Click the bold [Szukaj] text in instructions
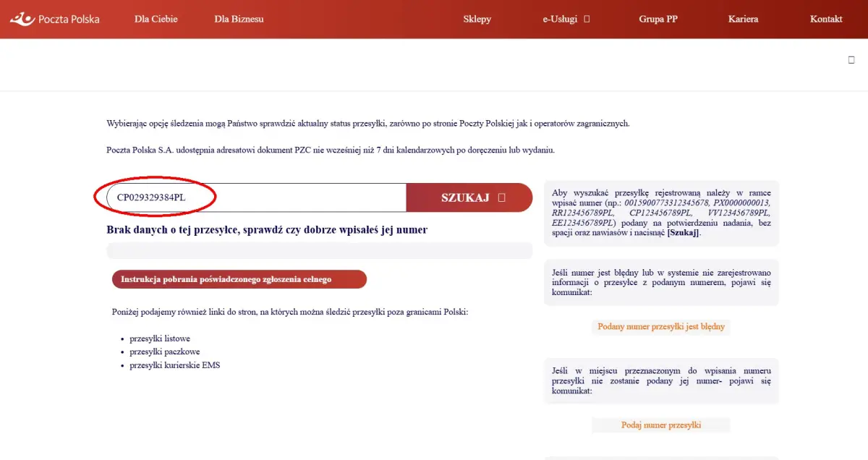Image resolution: width=868 pixels, height=460 pixels. [x=684, y=233]
